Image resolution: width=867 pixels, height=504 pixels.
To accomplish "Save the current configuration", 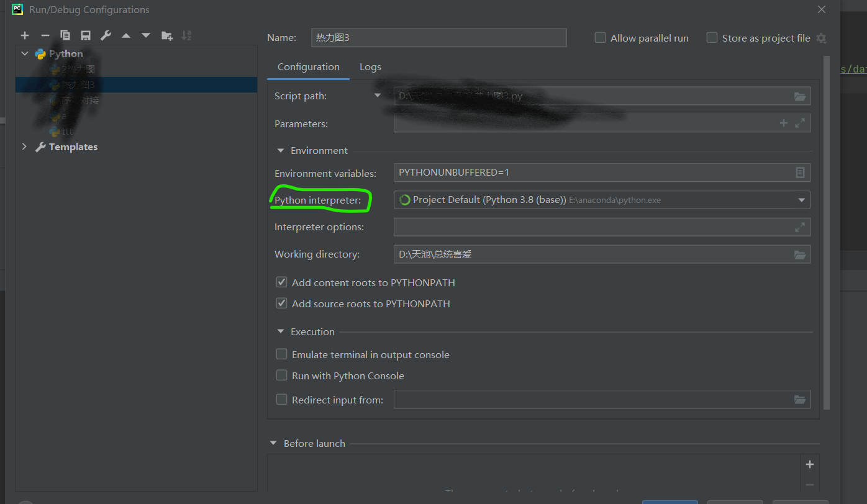I will [x=85, y=35].
